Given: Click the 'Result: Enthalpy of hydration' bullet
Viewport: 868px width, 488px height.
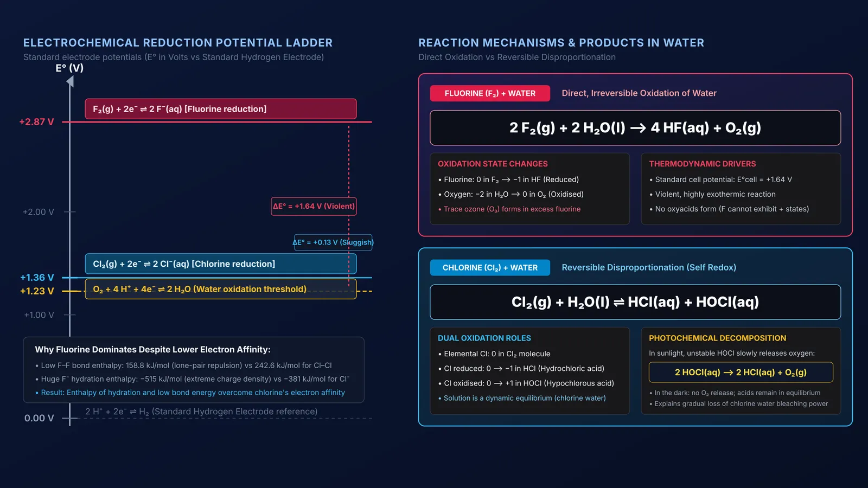Looking at the screenshot, I should (x=190, y=393).
